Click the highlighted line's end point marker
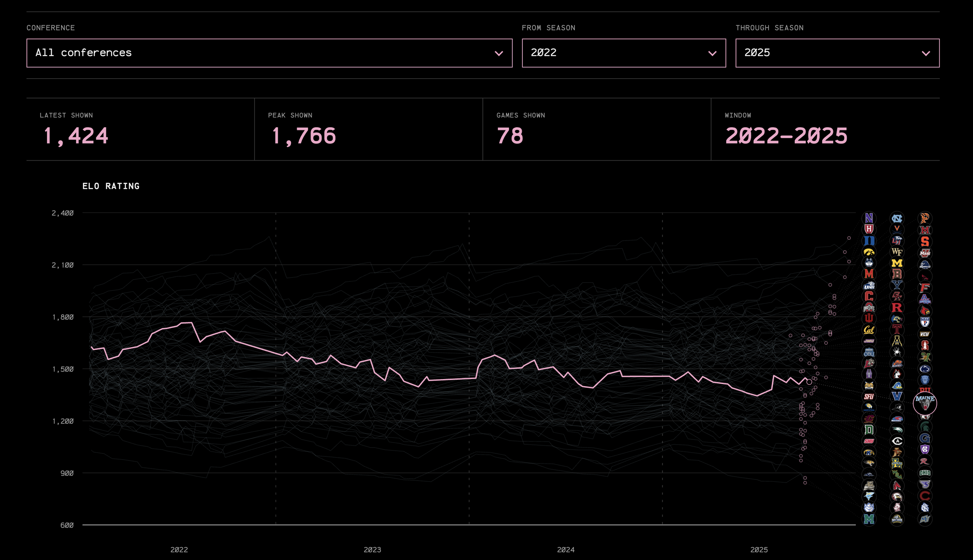This screenshot has width=973, height=560. [809, 382]
